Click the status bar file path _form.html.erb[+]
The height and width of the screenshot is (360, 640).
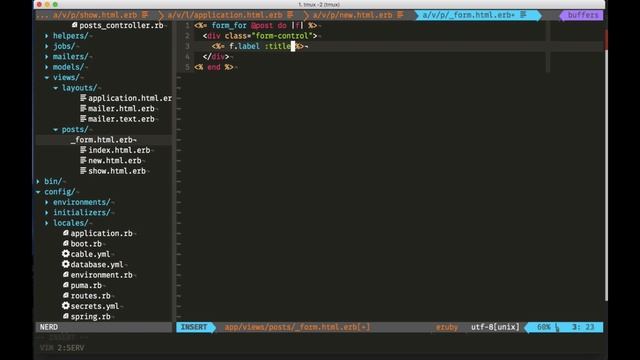point(297,327)
